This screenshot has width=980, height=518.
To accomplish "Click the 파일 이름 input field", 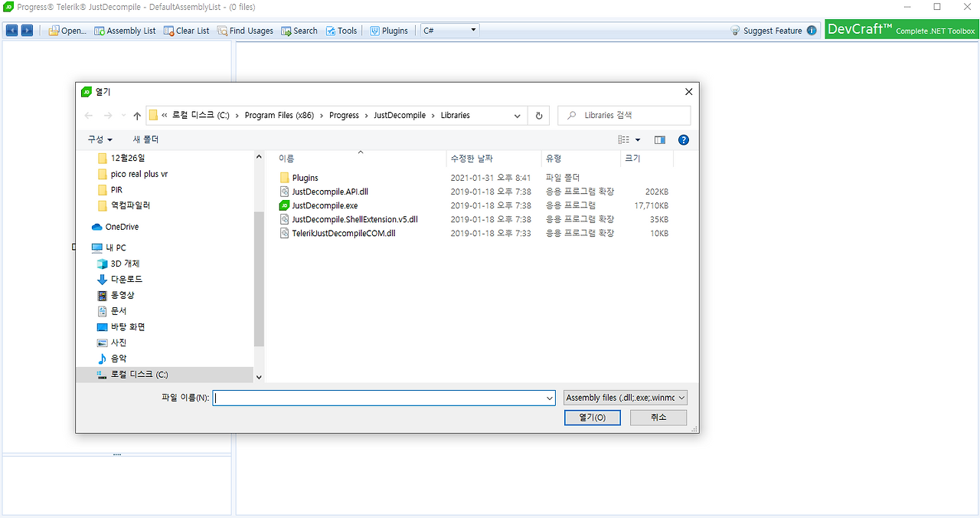I will [x=384, y=398].
